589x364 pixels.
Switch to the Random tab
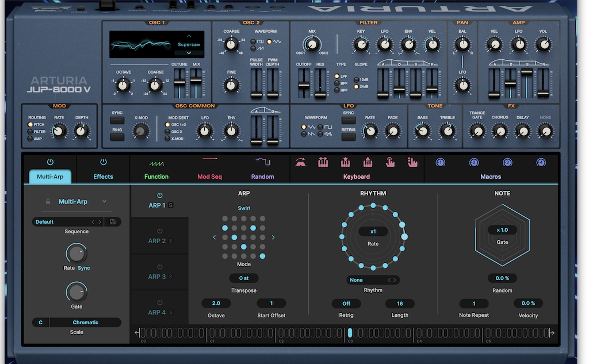coord(262,177)
